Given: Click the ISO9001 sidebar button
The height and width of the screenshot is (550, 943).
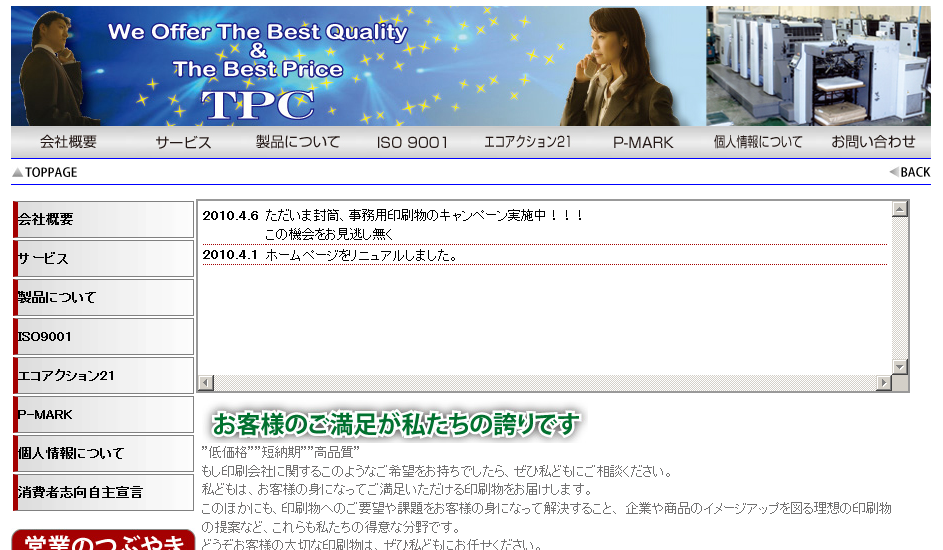Looking at the screenshot, I should coord(103,336).
